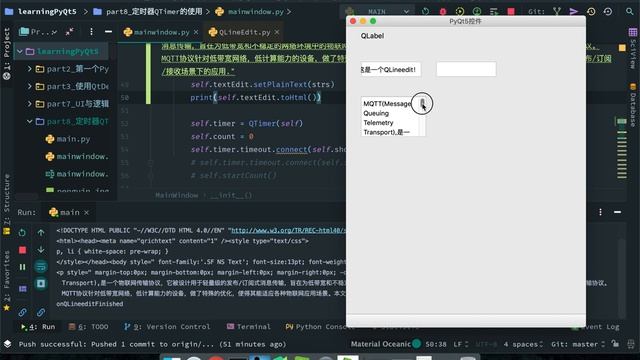Open Search Everywhere magnifier
The image size is (640, 360).
pyautogui.click(x=630, y=11)
